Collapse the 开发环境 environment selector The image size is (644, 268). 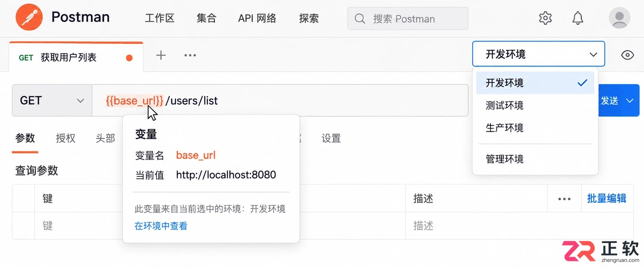[x=538, y=54]
